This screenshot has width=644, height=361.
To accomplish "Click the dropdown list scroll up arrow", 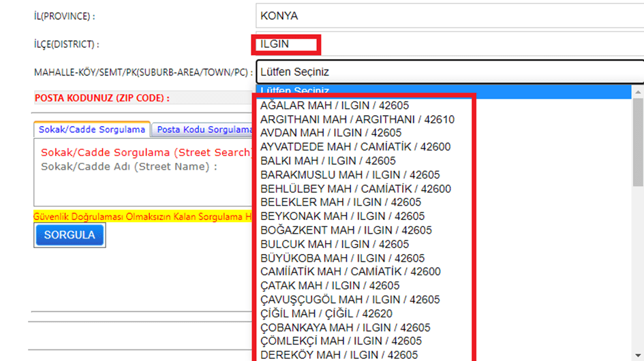I will [638, 92].
